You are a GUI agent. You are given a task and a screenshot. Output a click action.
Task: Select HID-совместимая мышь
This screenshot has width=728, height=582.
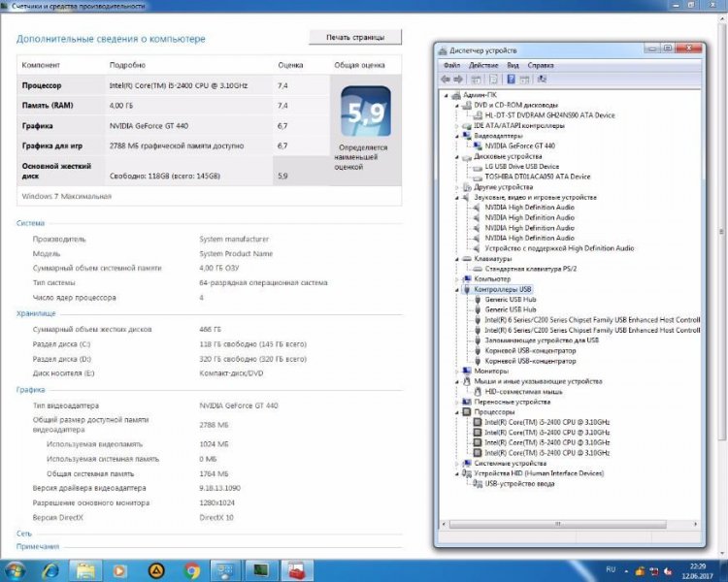[x=523, y=391]
